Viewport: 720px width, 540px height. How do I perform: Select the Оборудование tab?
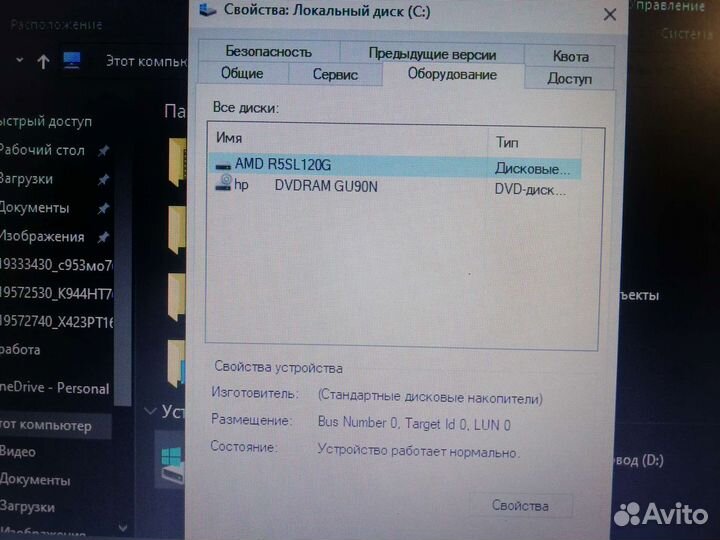tap(452, 74)
